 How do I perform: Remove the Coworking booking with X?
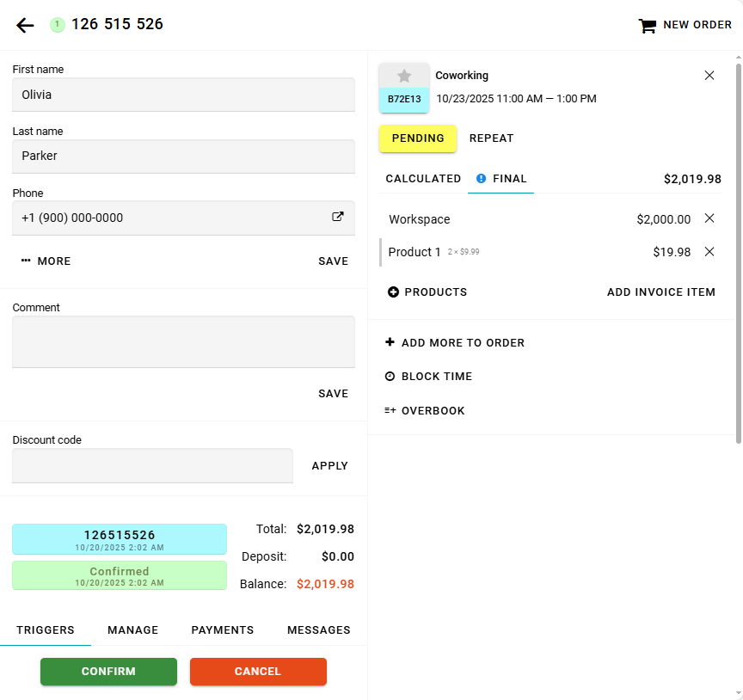tap(709, 76)
